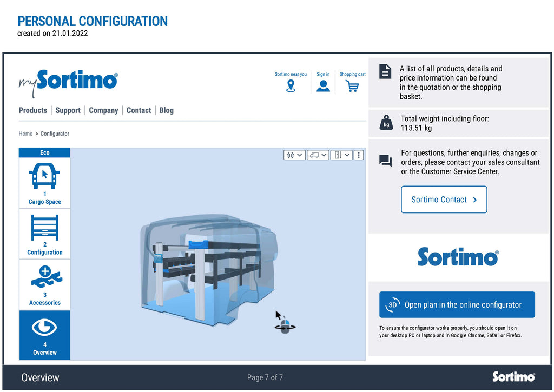The height and width of the screenshot is (392, 554).
Task: Click the Sortimo near you text link
Action: (291, 74)
